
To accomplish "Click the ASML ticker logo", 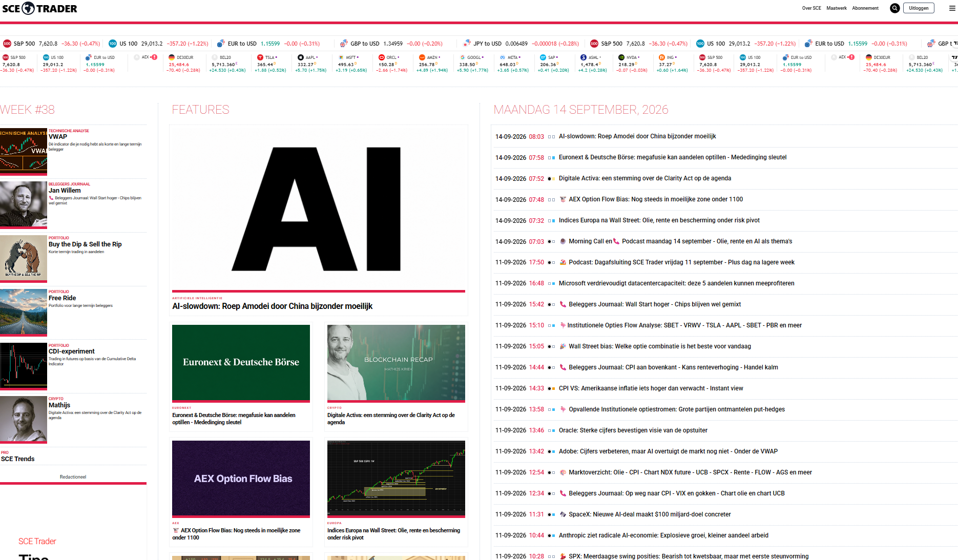I will [584, 57].
